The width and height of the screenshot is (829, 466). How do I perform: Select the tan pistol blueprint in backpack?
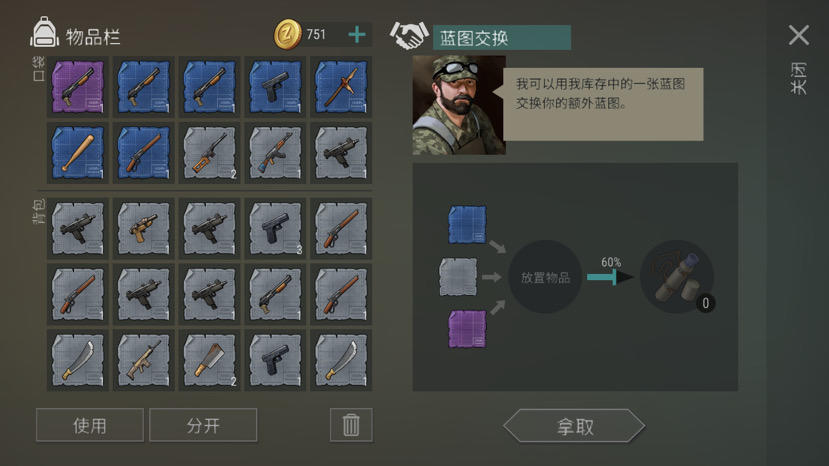pos(144,229)
